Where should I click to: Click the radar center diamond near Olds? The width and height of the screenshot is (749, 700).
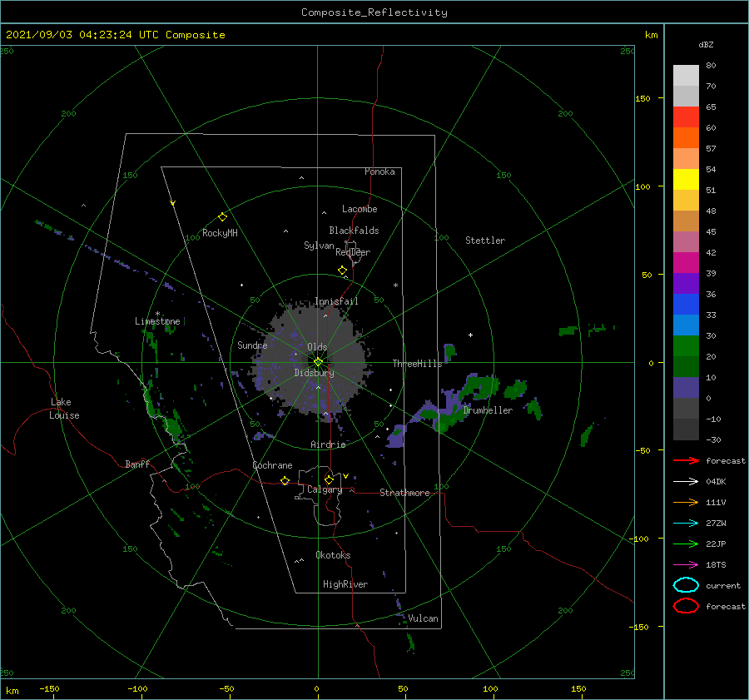click(318, 362)
